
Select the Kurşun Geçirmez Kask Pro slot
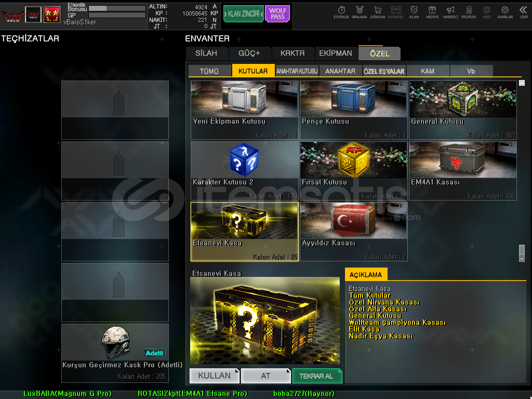tap(115, 353)
